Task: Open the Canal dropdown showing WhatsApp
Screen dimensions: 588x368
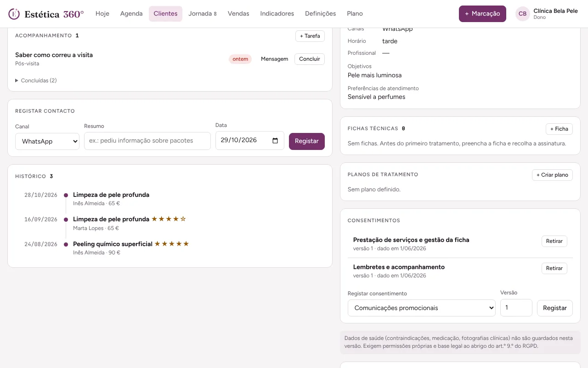Action: coord(47,141)
